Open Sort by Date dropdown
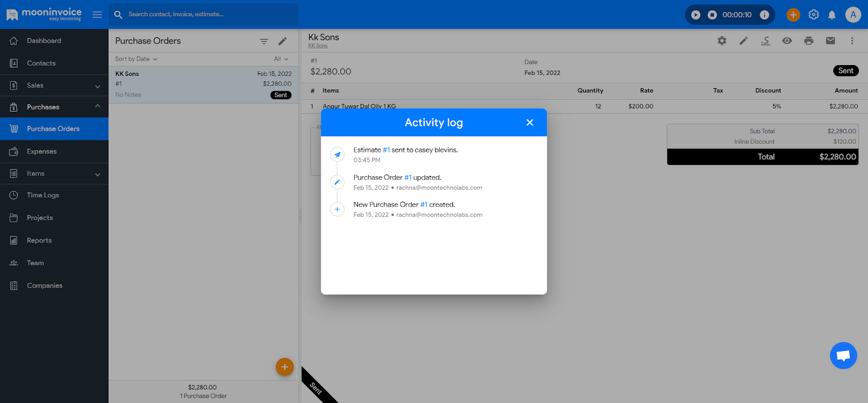This screenshot has height=403, width=868. click(136, 59)
